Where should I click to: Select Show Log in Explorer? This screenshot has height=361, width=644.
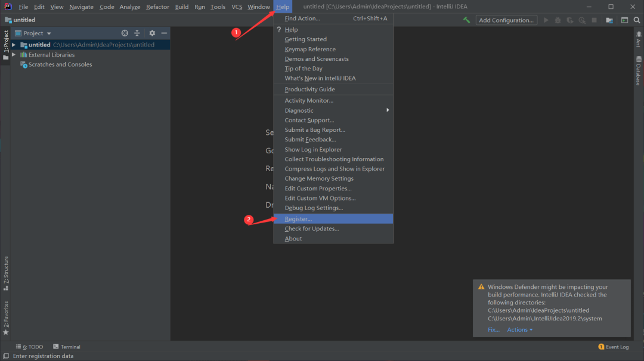333,149
